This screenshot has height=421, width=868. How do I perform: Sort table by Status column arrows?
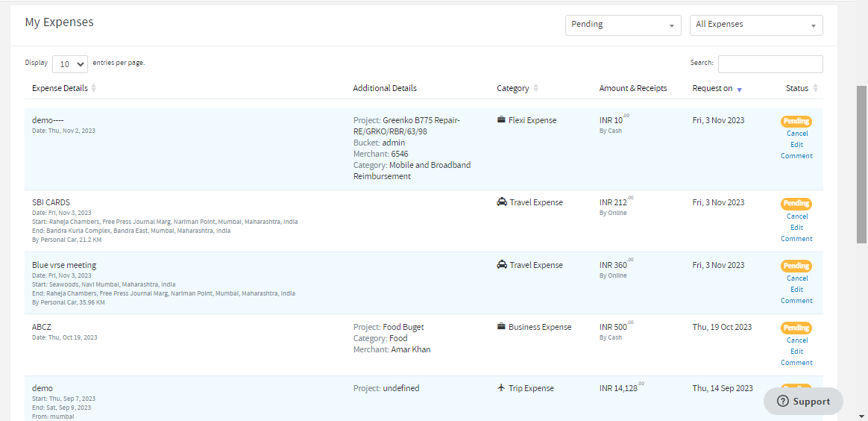click(x=815, y=88)
